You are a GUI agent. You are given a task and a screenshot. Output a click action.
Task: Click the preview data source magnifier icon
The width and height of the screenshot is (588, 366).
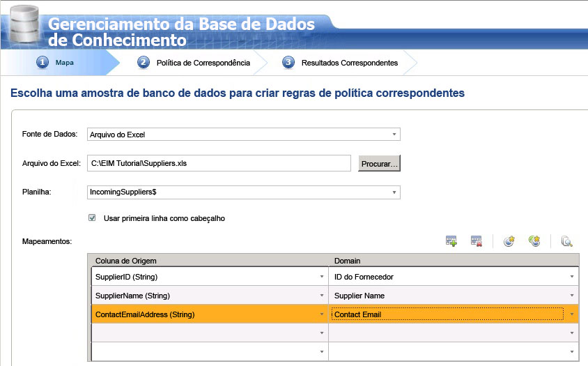tap(566, 241)
